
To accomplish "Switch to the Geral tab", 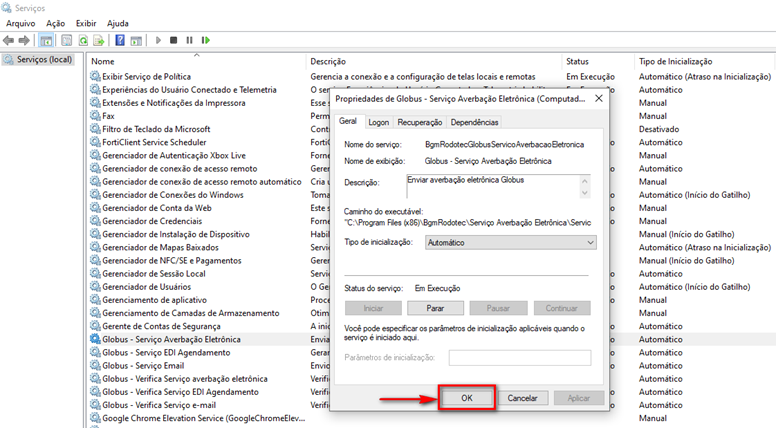I will (348, 121).
